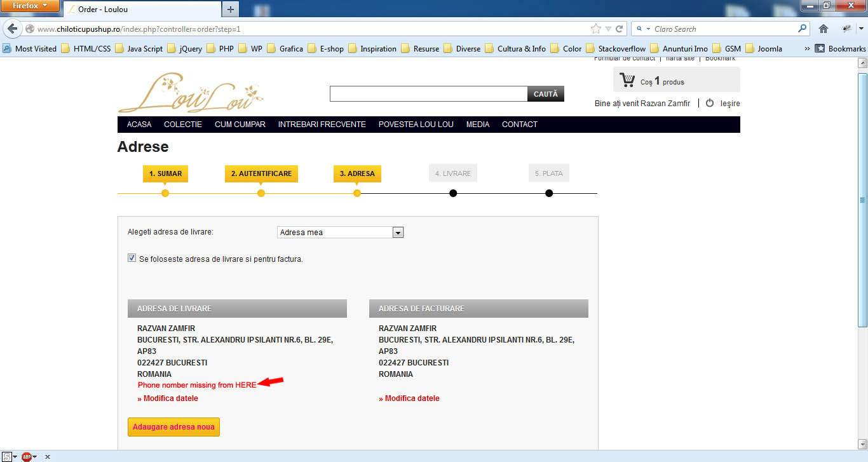
Task: Click the power icon beside Iesire
Action: click(710, 103)
